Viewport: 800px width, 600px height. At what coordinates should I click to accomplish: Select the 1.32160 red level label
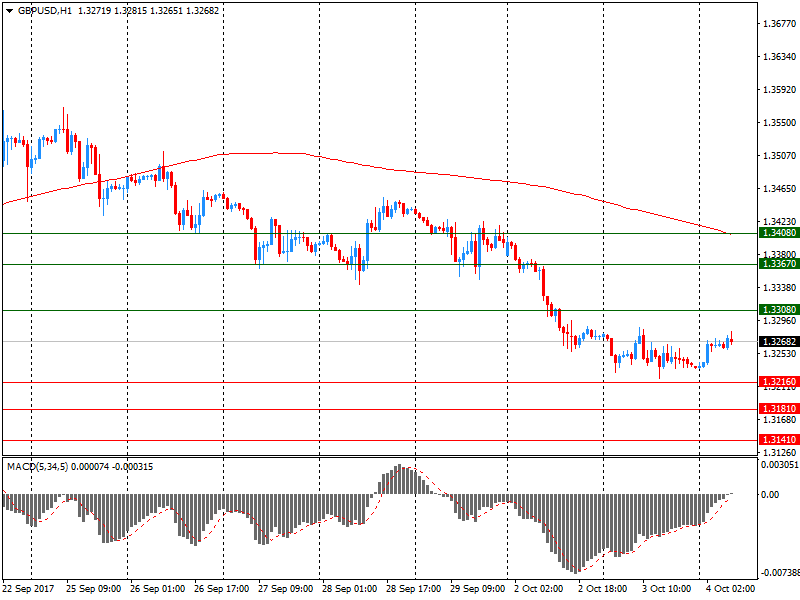point(779,382)
